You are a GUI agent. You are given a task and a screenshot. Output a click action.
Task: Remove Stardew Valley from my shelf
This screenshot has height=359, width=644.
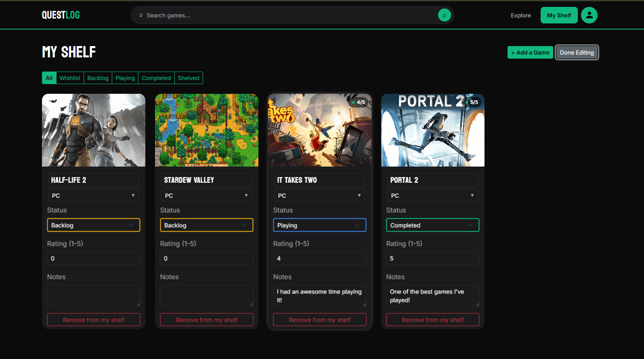pos(207,320)
